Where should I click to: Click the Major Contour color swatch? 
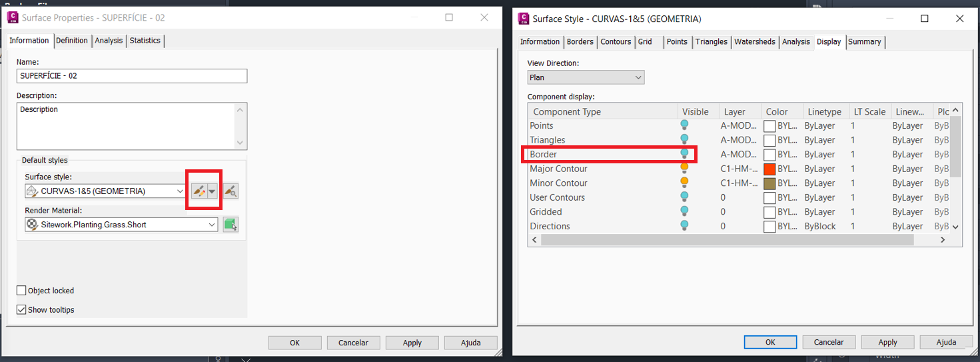pos(769,169)
